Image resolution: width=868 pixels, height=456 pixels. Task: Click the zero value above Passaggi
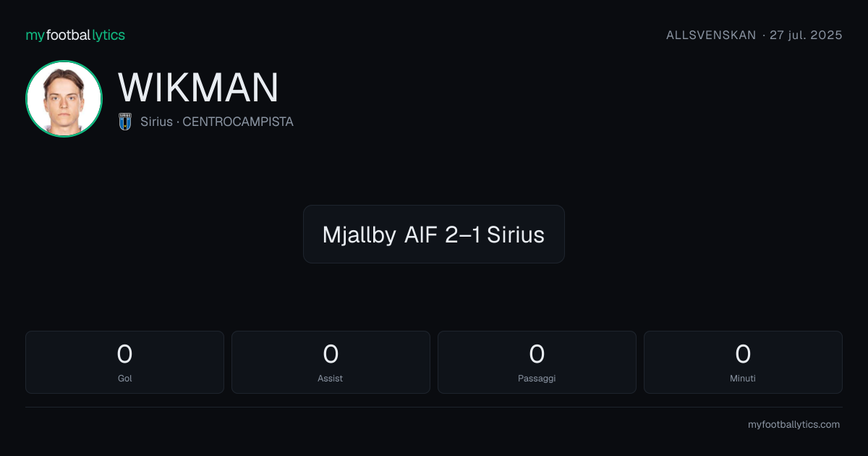pyautogui.click(x=537, y=354)
